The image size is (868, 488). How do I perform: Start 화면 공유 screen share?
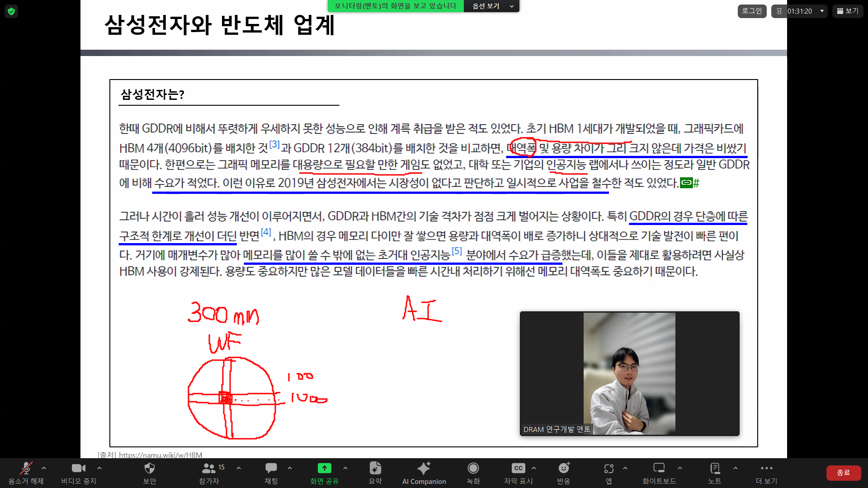[x=324, y=473]
